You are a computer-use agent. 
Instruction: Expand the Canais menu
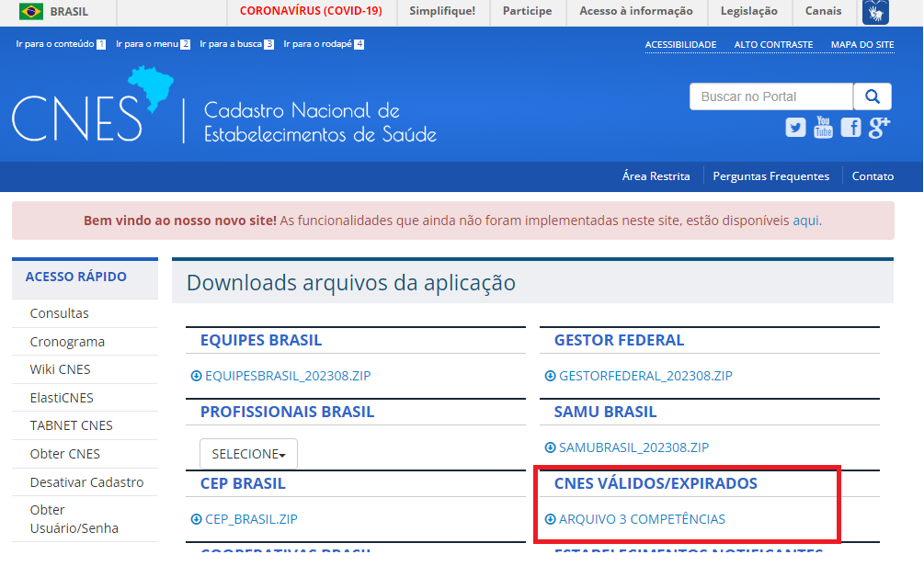coord(823,12)
